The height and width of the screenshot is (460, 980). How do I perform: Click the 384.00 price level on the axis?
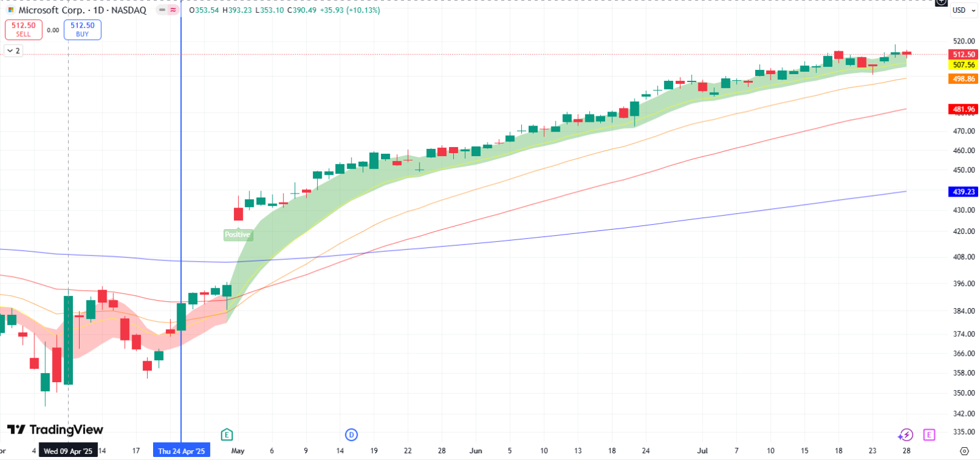tap(963, 311)
